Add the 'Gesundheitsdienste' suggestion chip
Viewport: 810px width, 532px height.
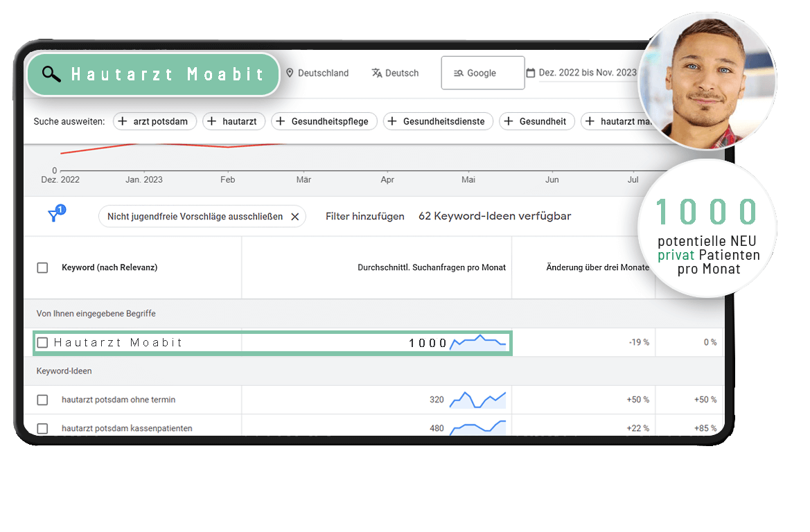(x=438, y=121)
